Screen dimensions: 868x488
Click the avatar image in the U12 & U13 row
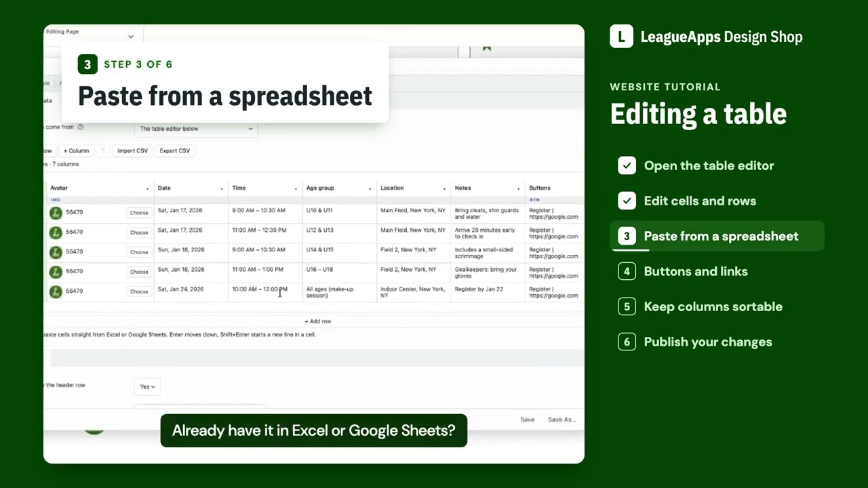(x=56, y=232)
